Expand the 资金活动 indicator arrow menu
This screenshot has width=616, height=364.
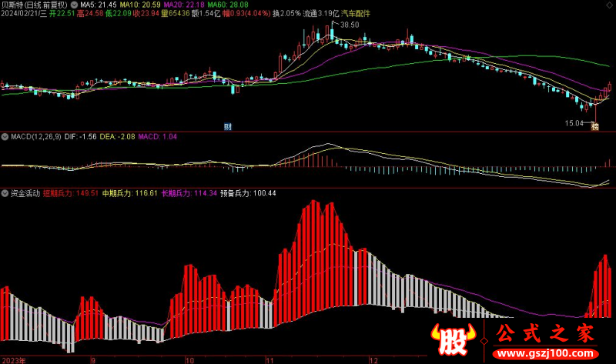pos(5,193)
